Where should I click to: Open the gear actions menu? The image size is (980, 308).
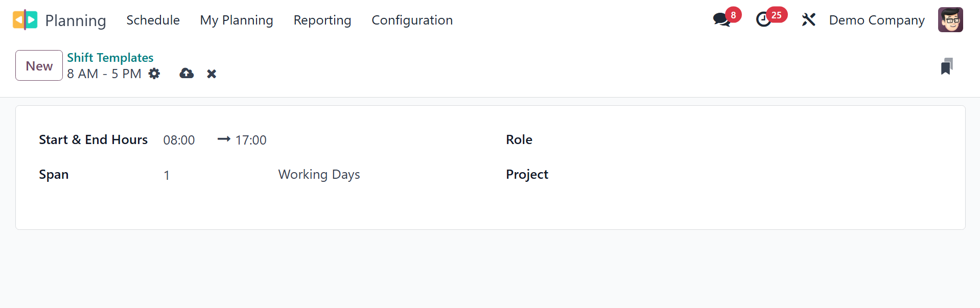pos(154,74)
